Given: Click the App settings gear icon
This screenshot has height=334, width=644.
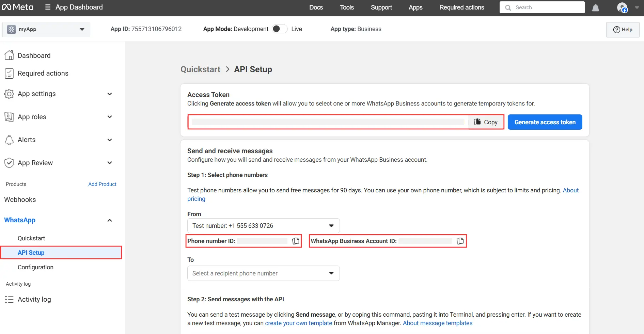Looking at the screenshot, I should click(x=9, y=94).
